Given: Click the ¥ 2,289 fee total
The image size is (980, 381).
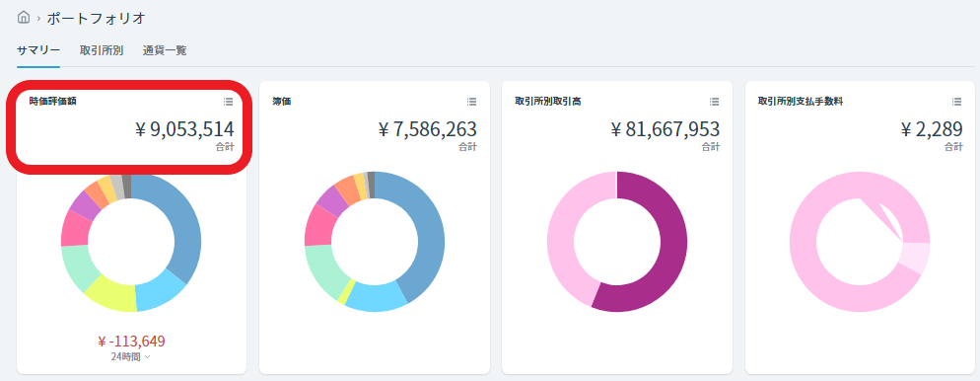Looking at the screenshot, I should click(932, 129).
